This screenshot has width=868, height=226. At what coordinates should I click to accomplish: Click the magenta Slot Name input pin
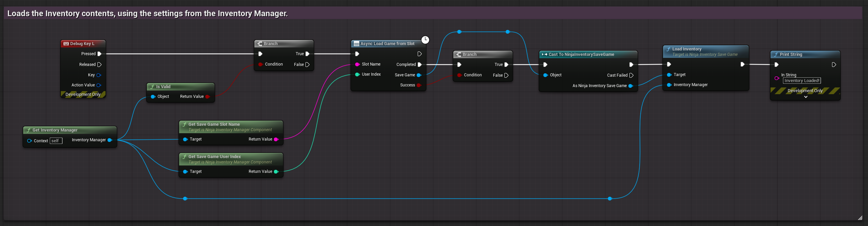[x=357, y=64]
